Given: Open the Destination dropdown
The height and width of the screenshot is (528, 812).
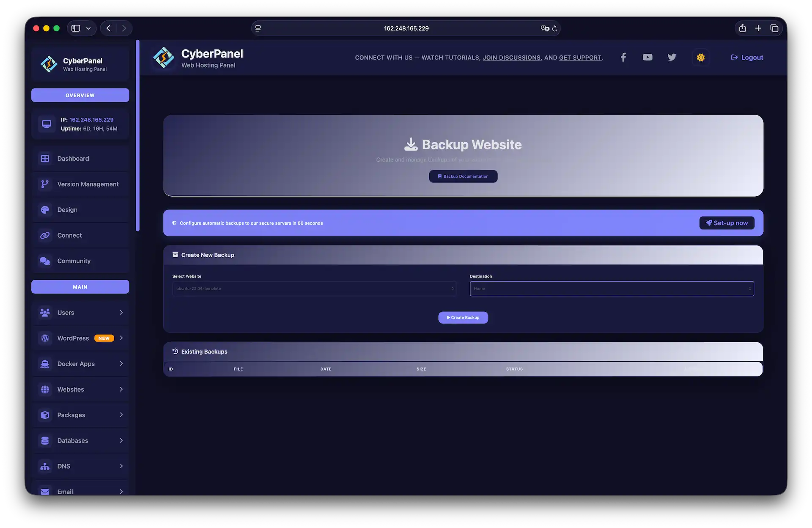Looking at the screenshot, I should 612,289.
